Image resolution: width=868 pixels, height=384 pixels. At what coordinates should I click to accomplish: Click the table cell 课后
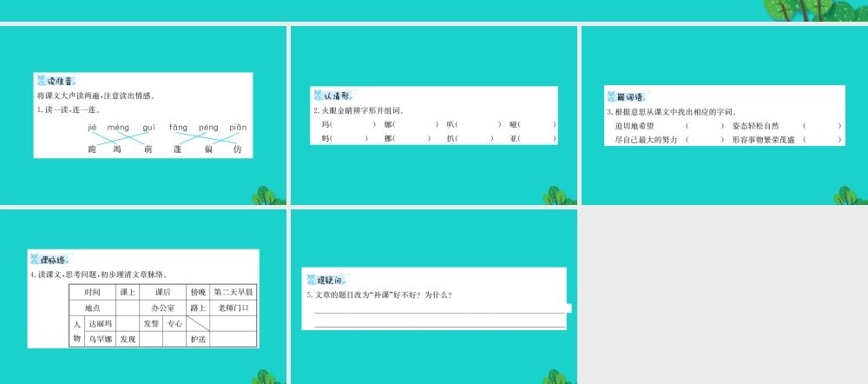(x=163, y=293)
